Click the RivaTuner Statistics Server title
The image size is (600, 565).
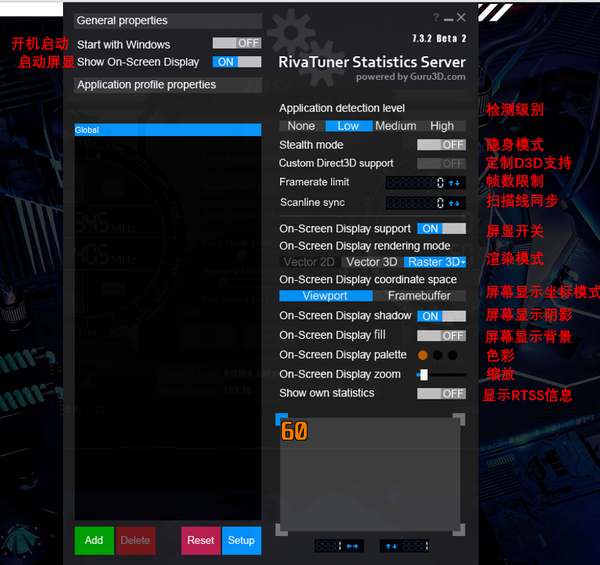tap(372, 62)
